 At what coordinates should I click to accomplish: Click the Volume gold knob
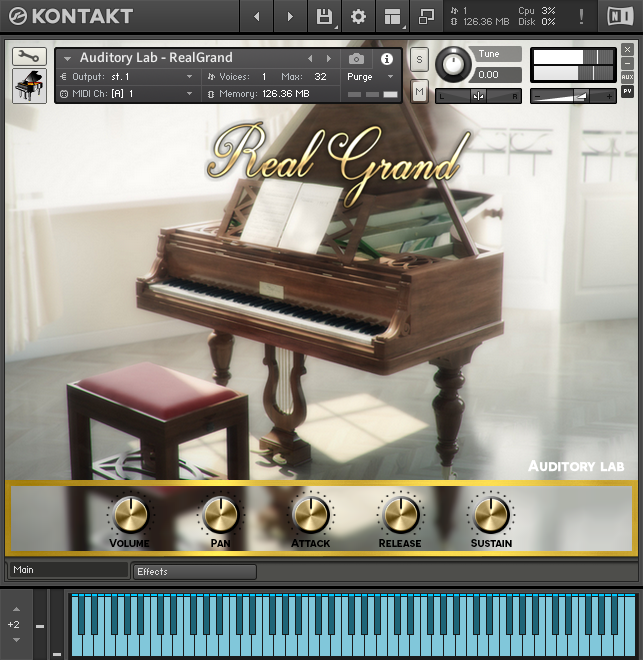[x=130, y=514]
